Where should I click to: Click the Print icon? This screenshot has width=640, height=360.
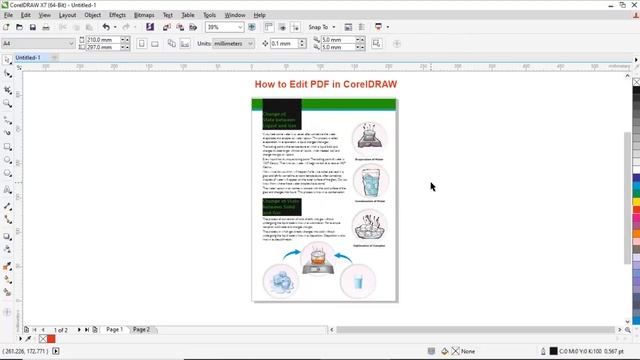click(46, 27)
